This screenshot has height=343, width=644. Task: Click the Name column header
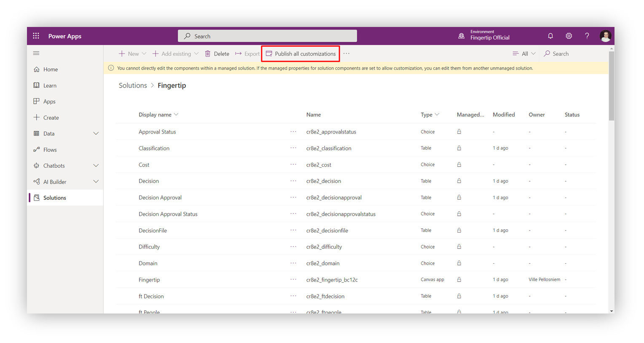314,115
